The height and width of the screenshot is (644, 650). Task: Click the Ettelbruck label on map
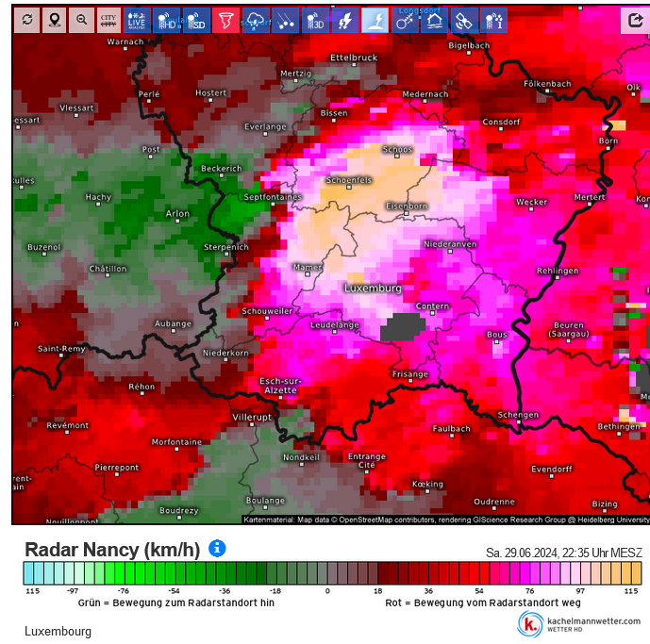(x=354, y=58)
